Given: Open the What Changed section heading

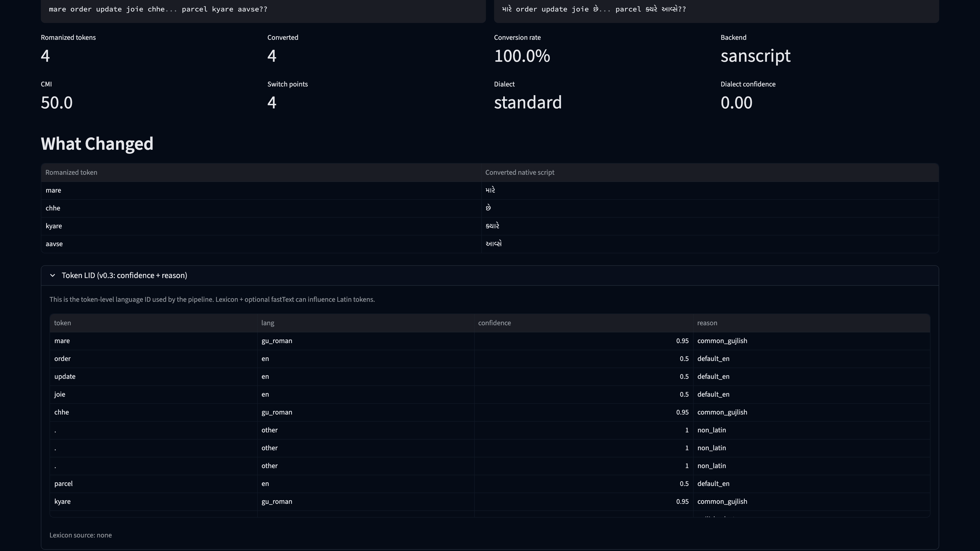Looking at the screenshot, I should pyautogui.click(x=97, y=144).
